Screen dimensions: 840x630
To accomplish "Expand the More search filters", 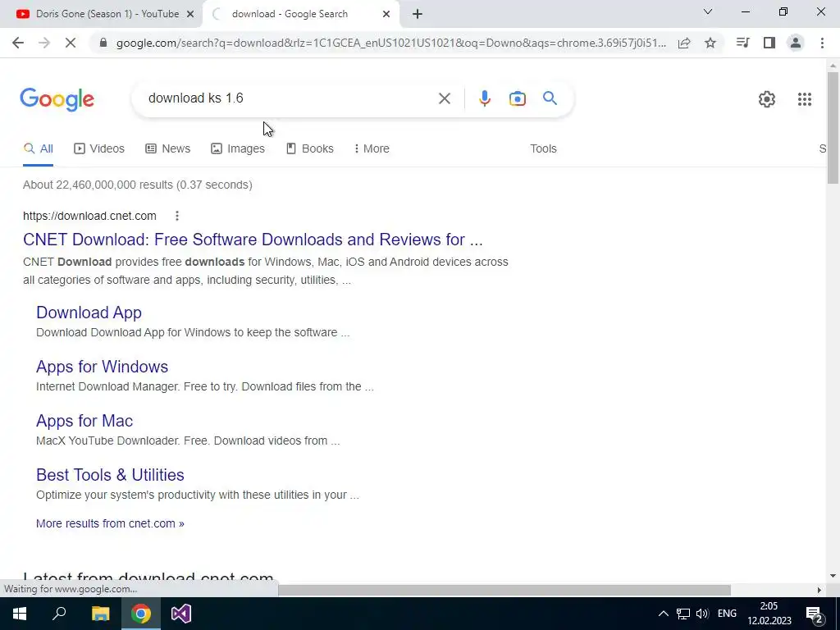I will pyautogui.click(x=372, y=149).
